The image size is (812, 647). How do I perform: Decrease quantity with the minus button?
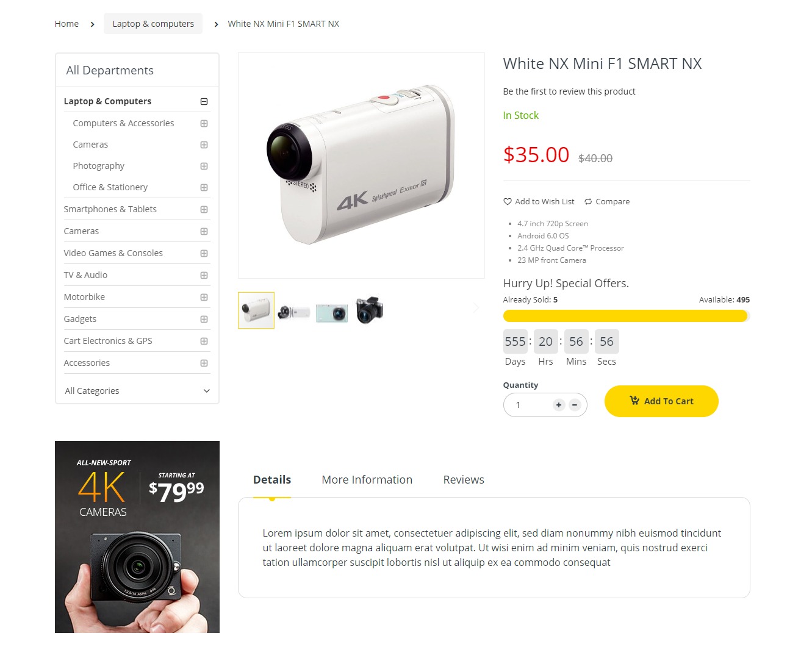575,405
